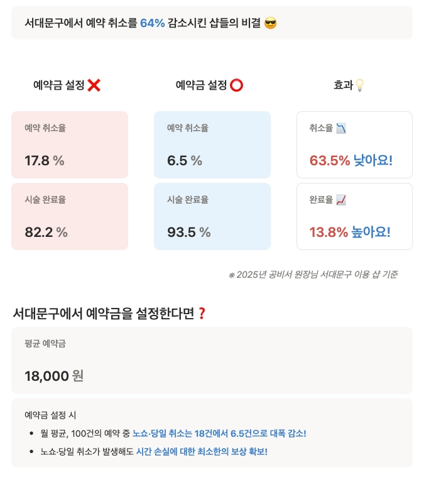Select the blue 6.5 % cancellation rate card
Screen dimensions: 424x504
(212, 145)
